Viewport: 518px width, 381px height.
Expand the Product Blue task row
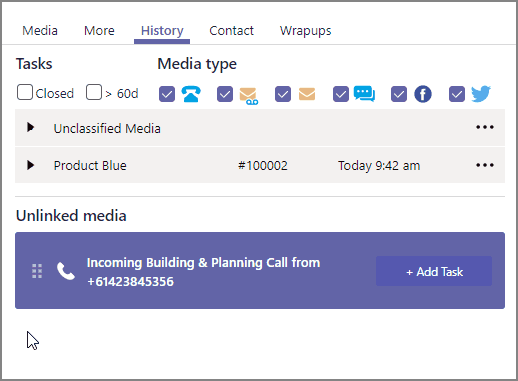[31, 165]
